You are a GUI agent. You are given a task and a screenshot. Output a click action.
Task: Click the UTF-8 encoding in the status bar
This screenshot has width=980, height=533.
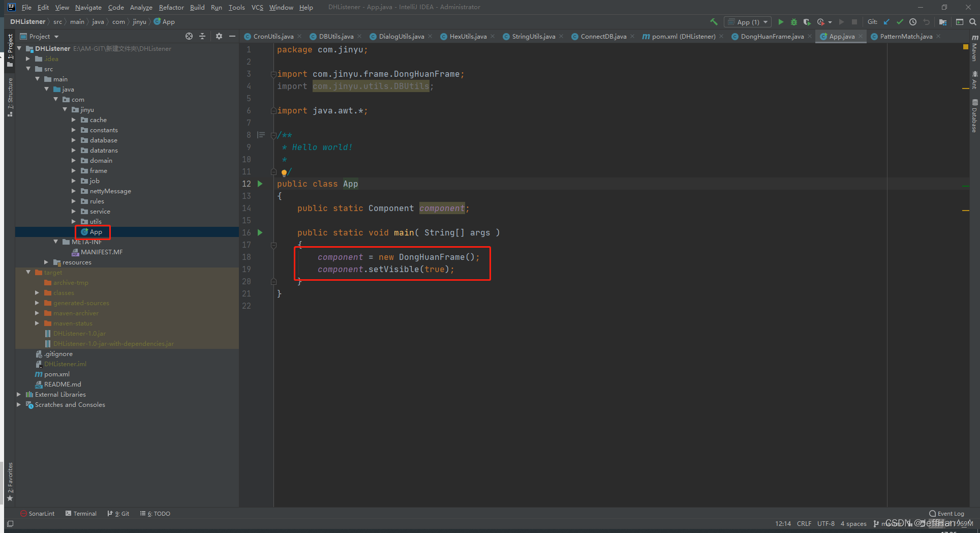pyautogui.click(x=825, y=523)
